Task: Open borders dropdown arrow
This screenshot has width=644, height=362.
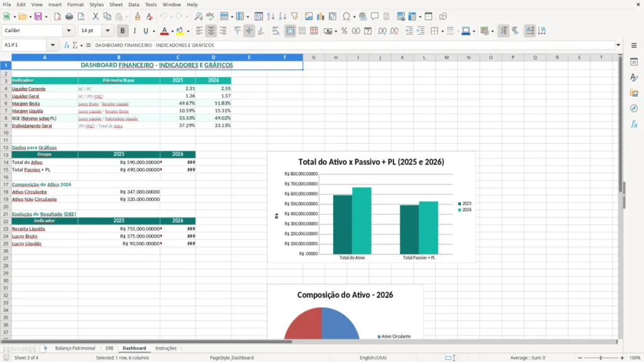Action: (x=442, y=31)
